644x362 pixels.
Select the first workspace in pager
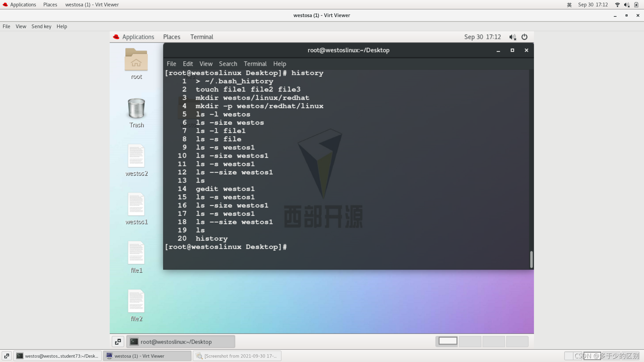click(448, 341)
